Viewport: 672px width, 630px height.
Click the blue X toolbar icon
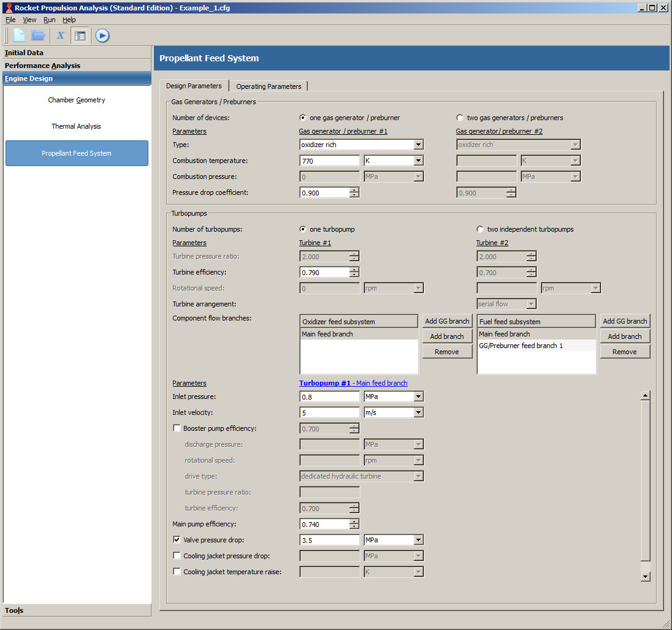click(x=60, y=36)
